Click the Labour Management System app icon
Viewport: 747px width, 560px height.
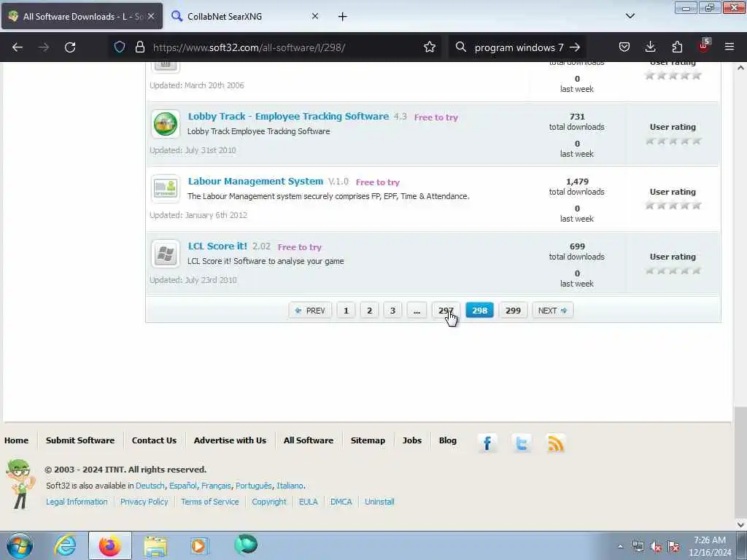tap(166, 189)
